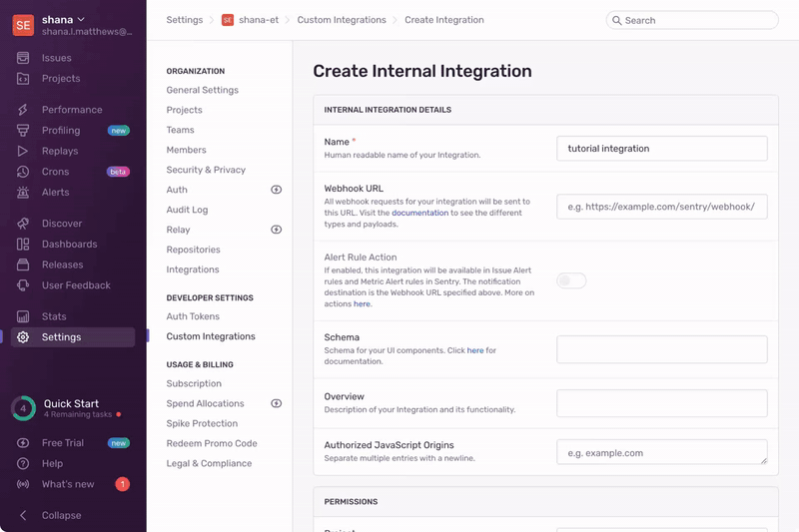Open General Settings in the organization menu
Screen dimensions: 799x532
tap(202, 90)
